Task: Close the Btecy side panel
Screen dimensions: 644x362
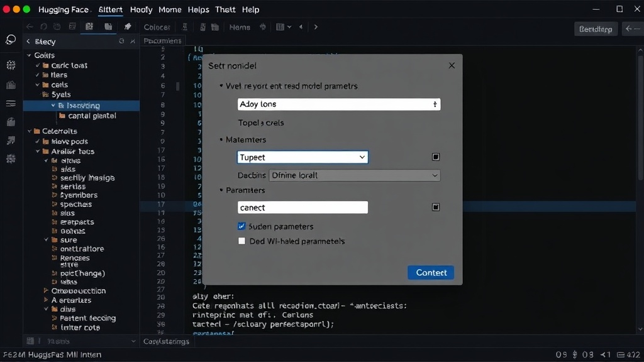Action: 133,41
